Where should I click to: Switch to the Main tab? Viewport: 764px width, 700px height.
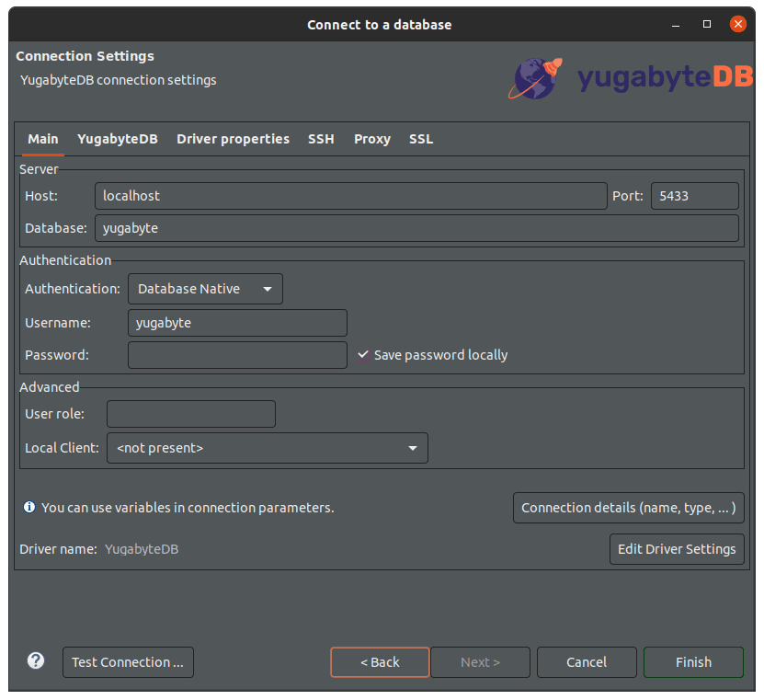coord(43,139)
